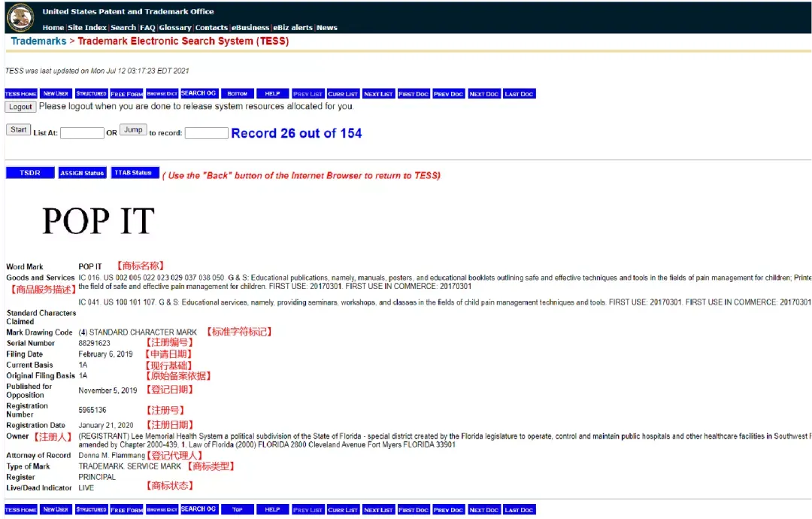This screenshot has width=812, height=519.
Task: Click the Logout button
Action: point(21,107)
